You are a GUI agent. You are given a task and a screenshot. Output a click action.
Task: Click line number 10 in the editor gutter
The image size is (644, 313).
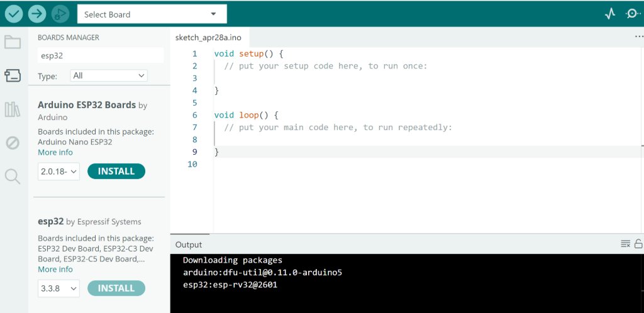pyautogui.click(x=192, y=165)
